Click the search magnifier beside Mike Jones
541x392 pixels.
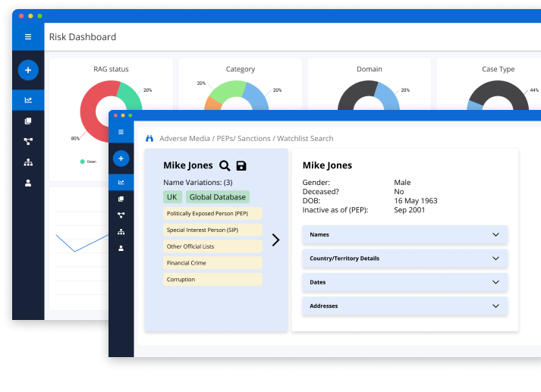coord(225,166)
